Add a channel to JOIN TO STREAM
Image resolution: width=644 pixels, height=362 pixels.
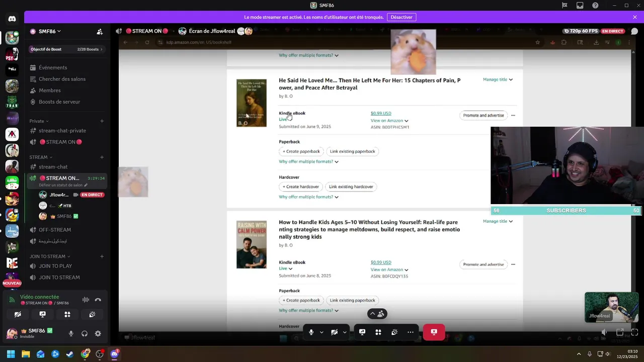click(x=102, y=256)
